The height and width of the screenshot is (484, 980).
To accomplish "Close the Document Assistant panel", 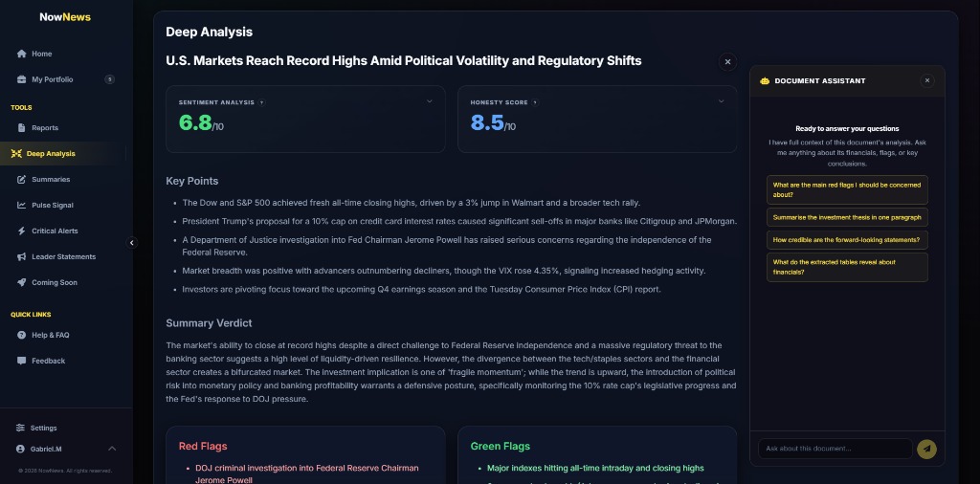I will (926, 80).
